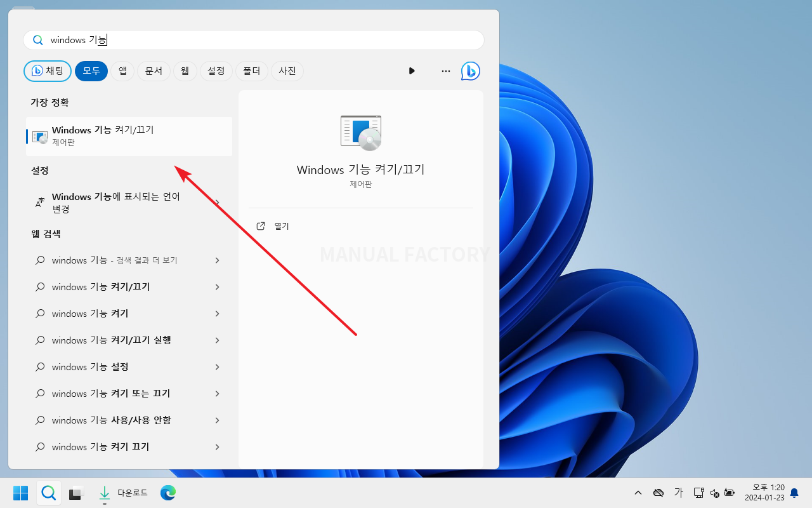Select suggestion windows 기능 켜기 끄기
The height and width of the screenshot is (508, 812).
pyautogui.click(x=129, y=447)
